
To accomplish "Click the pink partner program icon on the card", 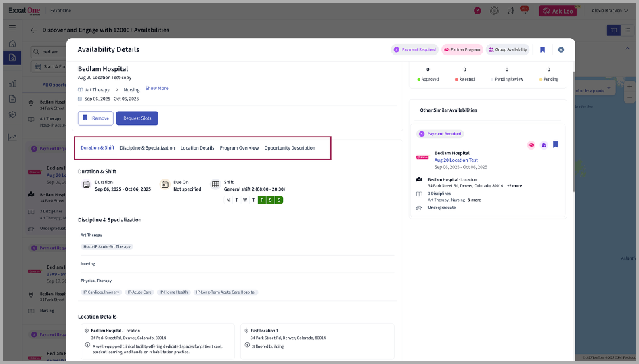I will coord(531,145).
